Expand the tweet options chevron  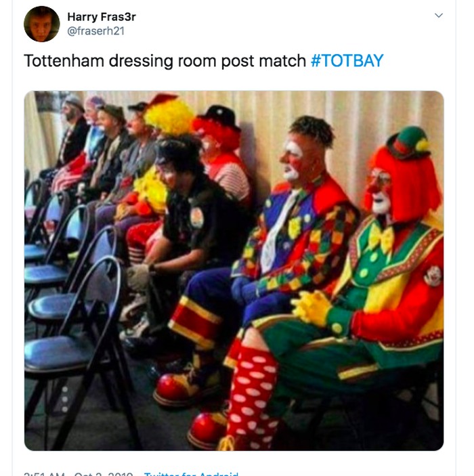(438, 16)
